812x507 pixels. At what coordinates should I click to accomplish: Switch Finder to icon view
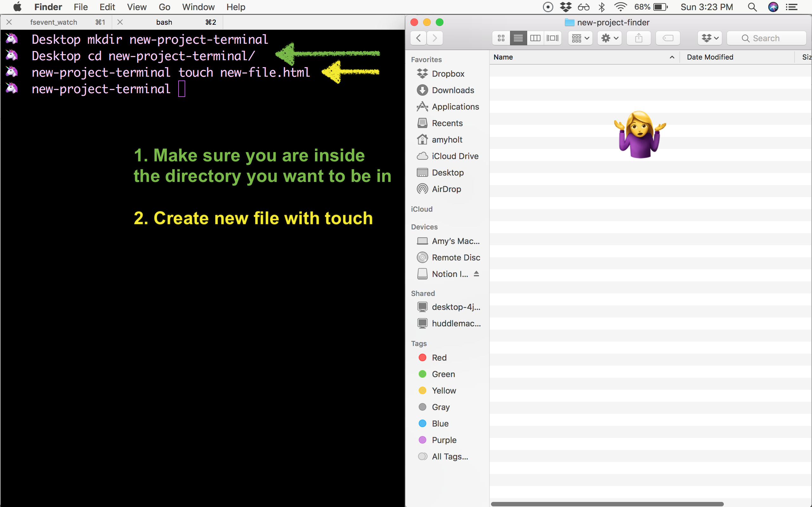[x=501, y=38]
